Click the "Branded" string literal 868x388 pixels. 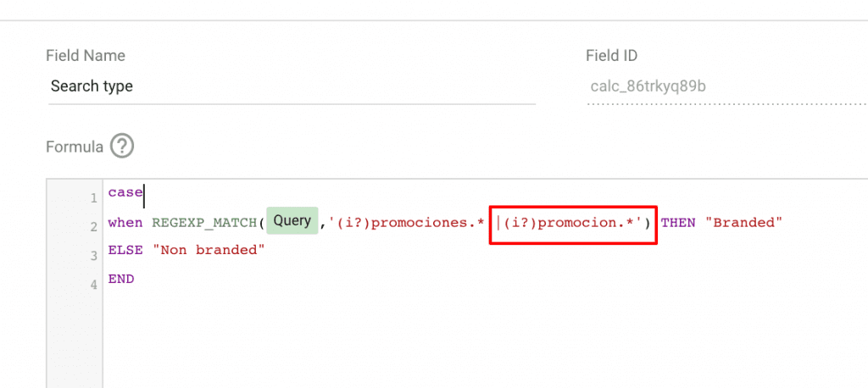[743, 223]
